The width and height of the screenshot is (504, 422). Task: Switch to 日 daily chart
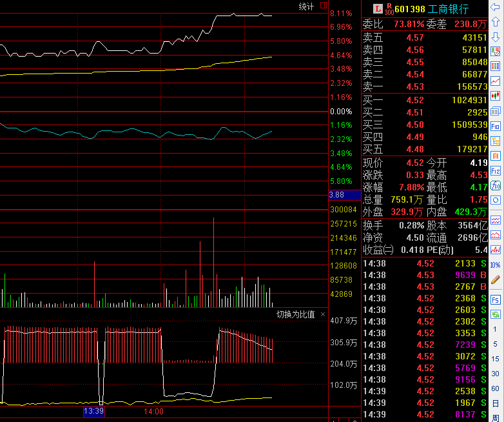coord(496,403)
